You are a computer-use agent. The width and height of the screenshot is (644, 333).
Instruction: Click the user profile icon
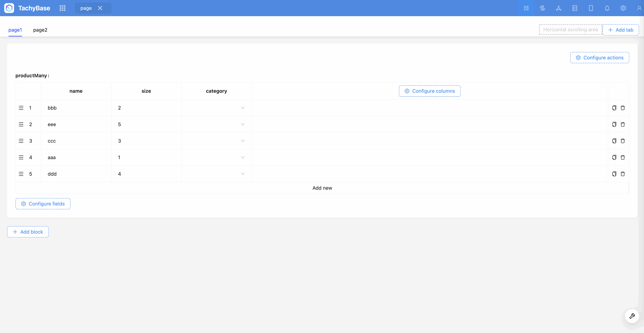tap(639, 8)
